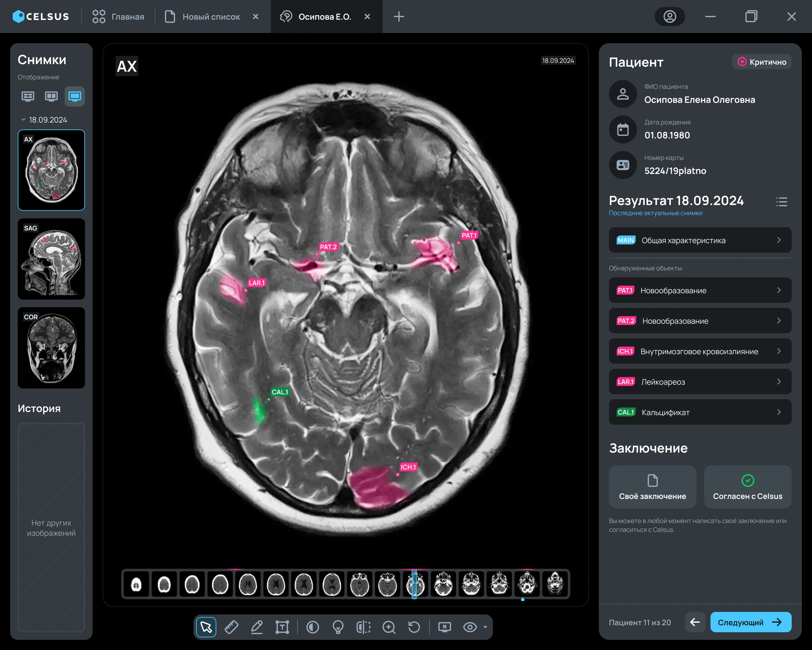This screenshot has height=650, width=812.
Task: Expand ICH.1 Внутримозговое кровоизлияние finding
Action: point(700,351)
